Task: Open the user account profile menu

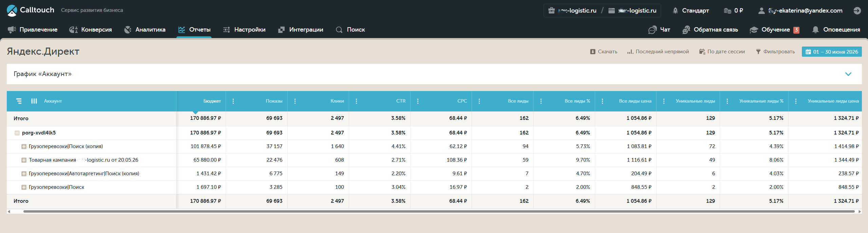Action: pyautogui.click(x=800, y=11)
